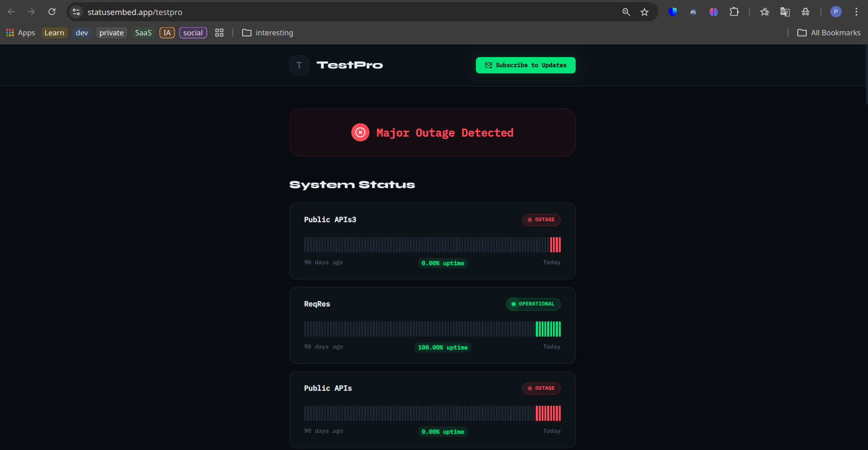Click the address bar URL field
This screenshot has height=450, width=868.
click(349, 12)
